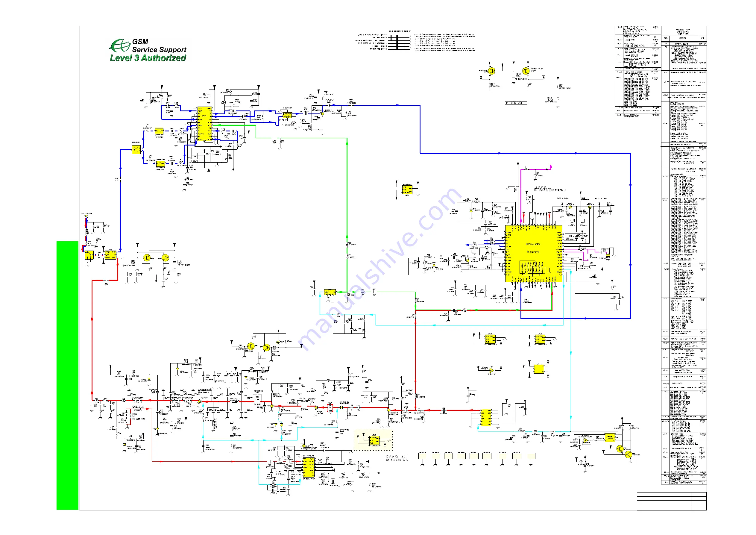Click the "Ref #'s x370-x379" note
Image resolution: width=756 pixels, height=535 pixels.
[397, 460]
